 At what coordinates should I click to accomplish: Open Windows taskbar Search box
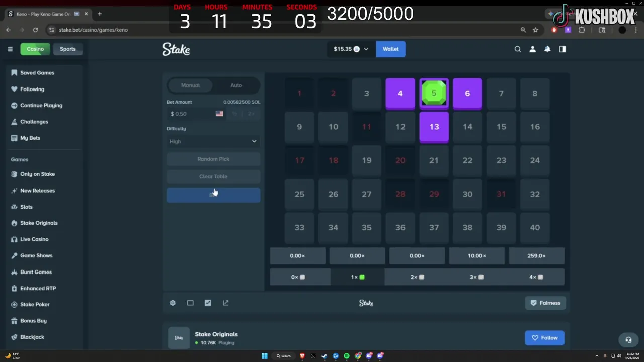283,356
